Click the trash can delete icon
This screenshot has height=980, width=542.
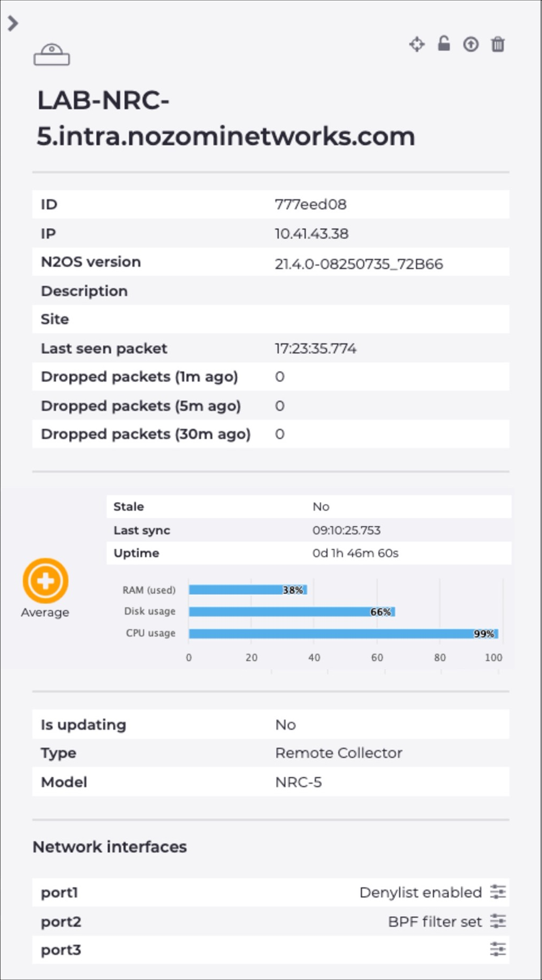[498, 44]
